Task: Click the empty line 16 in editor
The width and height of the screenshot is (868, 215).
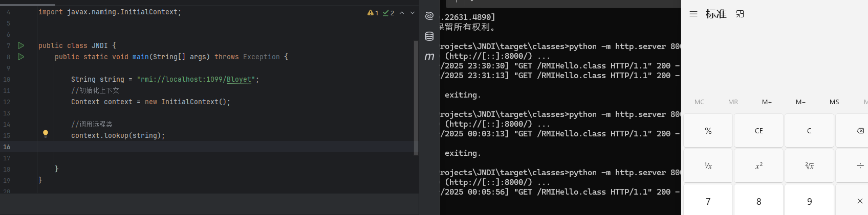Action: (x=205, y=147)
